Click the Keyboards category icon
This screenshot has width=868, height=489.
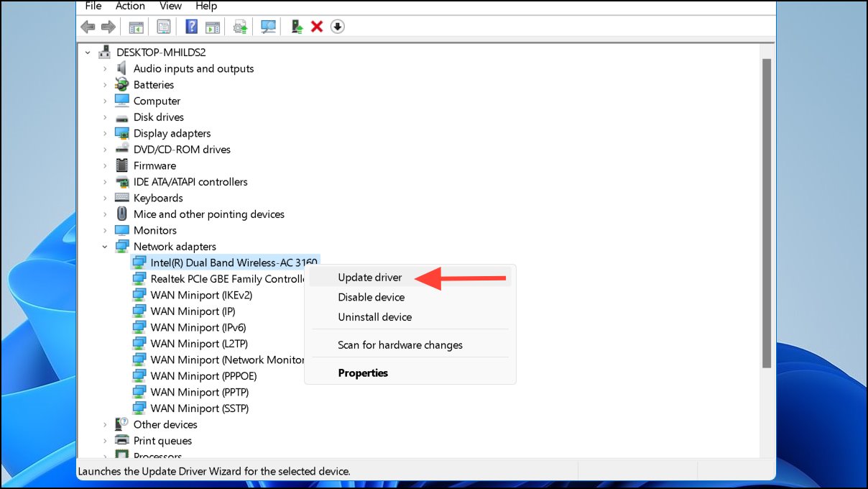tap(121, 198)
